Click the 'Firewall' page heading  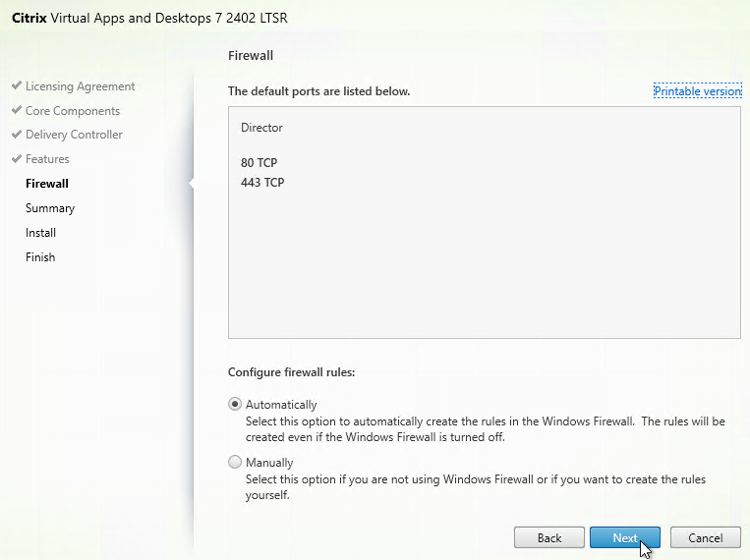point(251,55)
